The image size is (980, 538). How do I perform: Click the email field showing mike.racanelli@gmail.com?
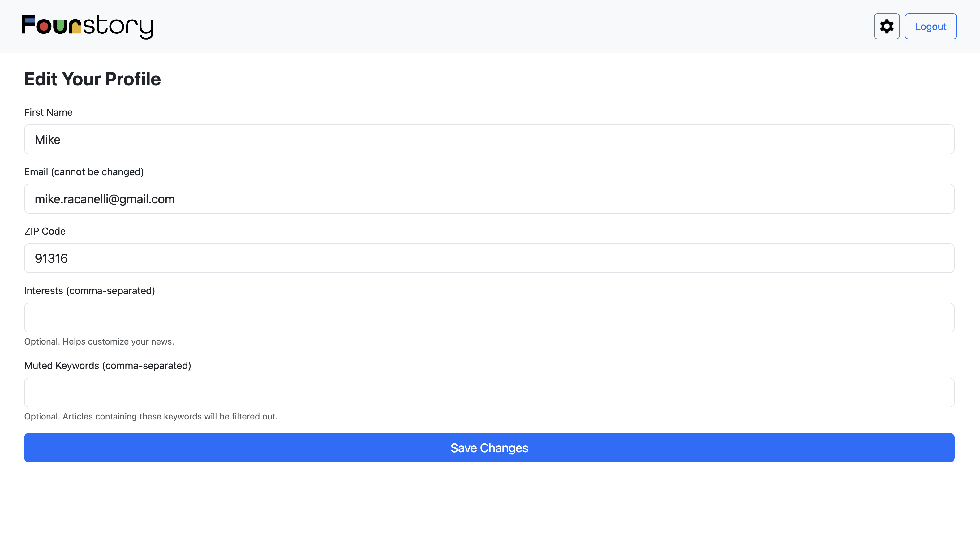click(x=489, y=199)
